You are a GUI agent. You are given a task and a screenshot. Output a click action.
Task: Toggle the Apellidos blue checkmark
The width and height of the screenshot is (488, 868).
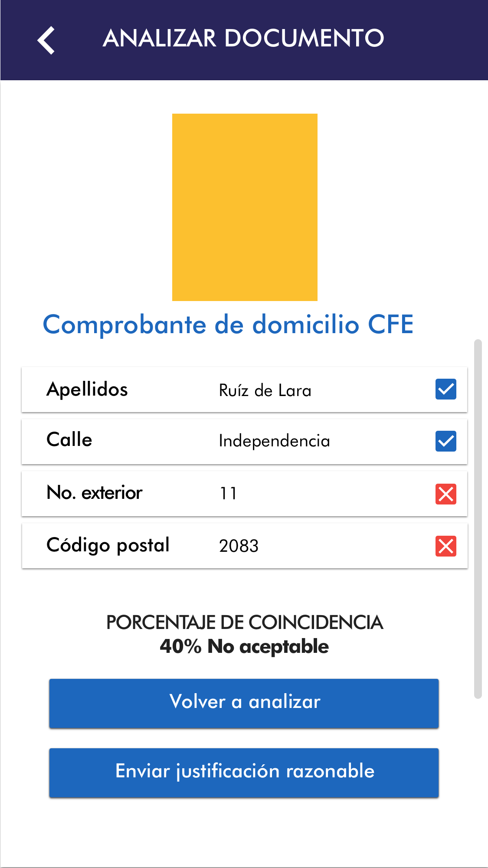tap(445, 389)
